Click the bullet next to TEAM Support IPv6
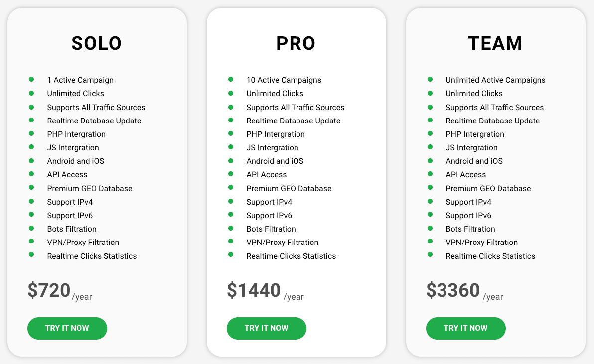Screen dimensions: 594x364 tap(430, 214)
